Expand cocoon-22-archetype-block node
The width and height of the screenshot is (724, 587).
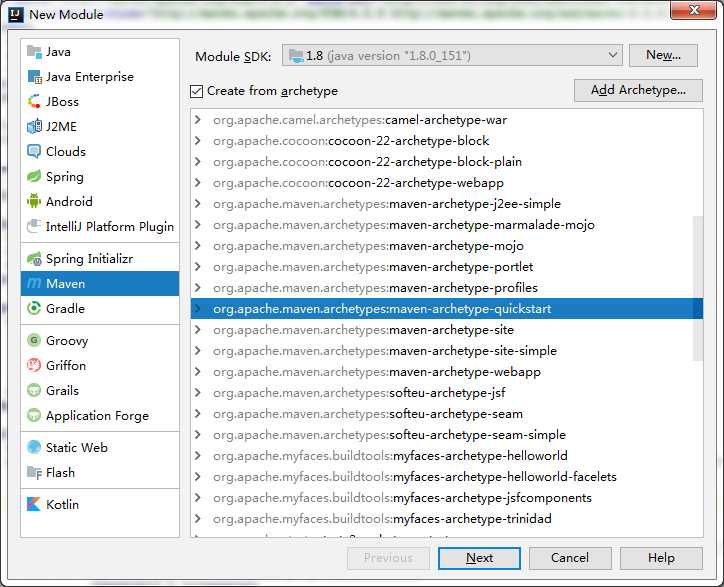pos(198,140)
